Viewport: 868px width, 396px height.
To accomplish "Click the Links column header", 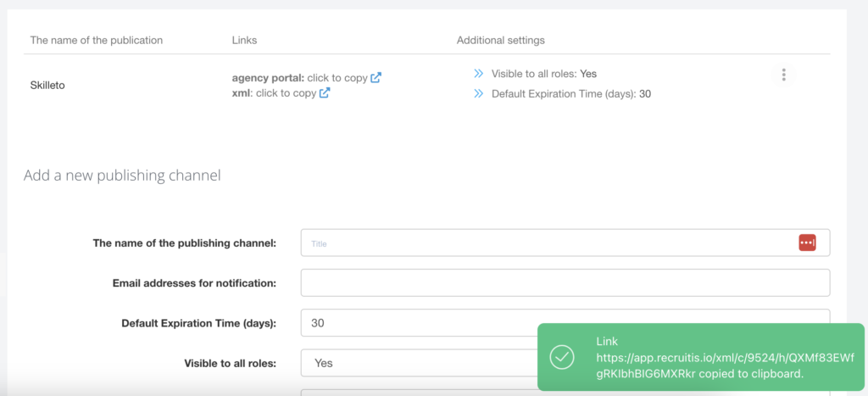I will coord(244,40).
